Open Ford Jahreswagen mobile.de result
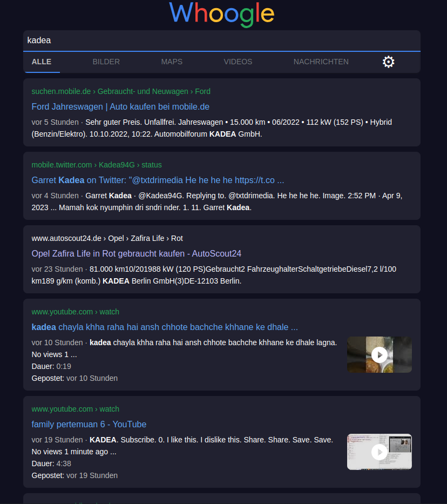 tap(120, 107)
